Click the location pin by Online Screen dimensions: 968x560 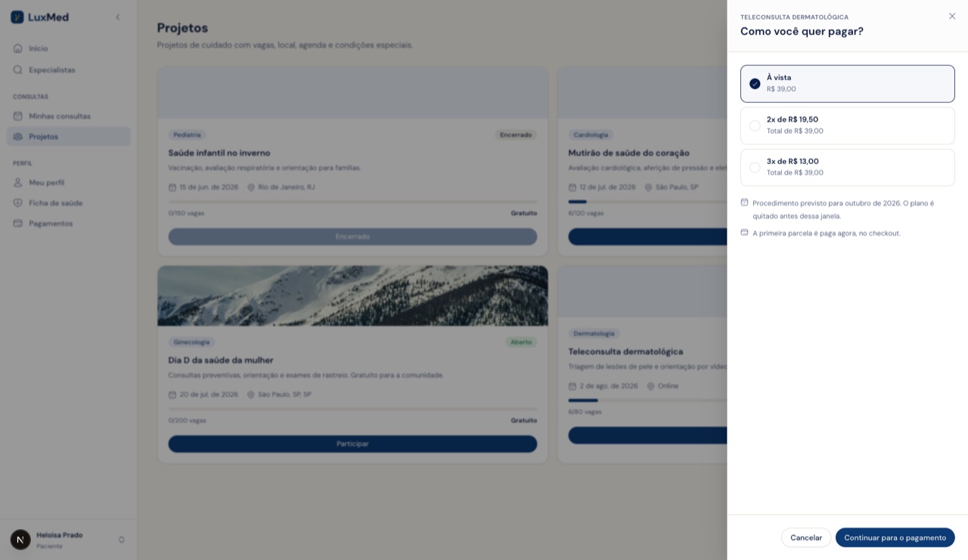(650, 386)
